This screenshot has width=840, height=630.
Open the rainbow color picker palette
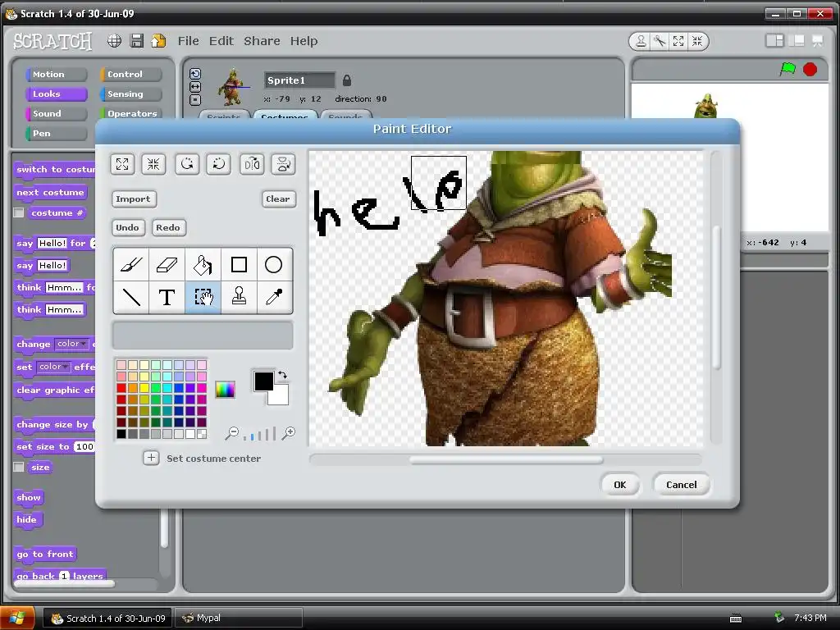225,390
